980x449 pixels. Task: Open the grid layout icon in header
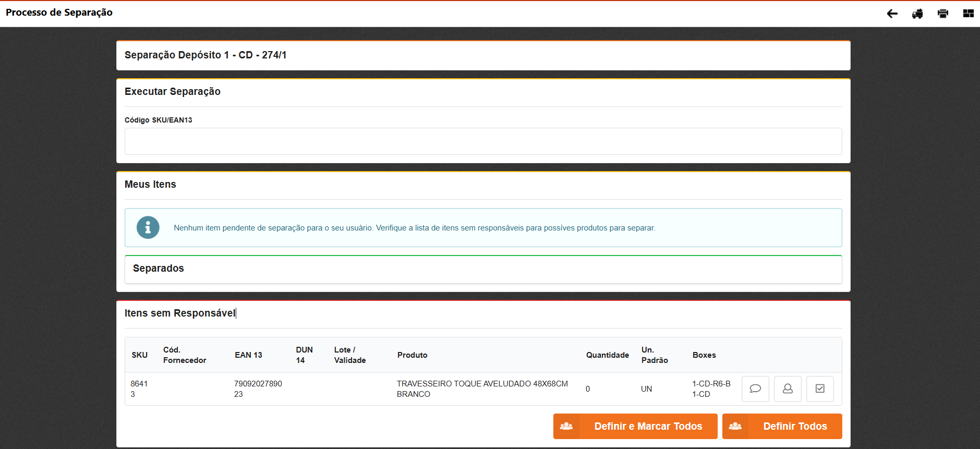(x=968, y=14)
